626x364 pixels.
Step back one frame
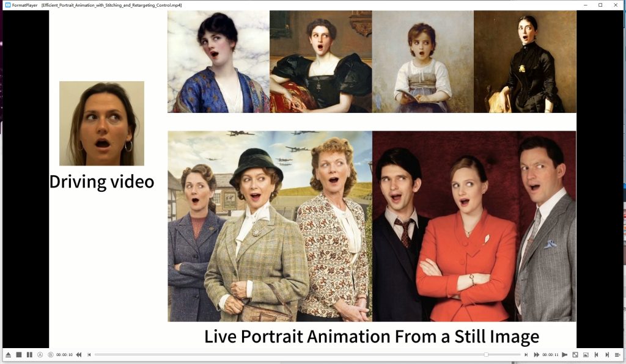(89, 355)
